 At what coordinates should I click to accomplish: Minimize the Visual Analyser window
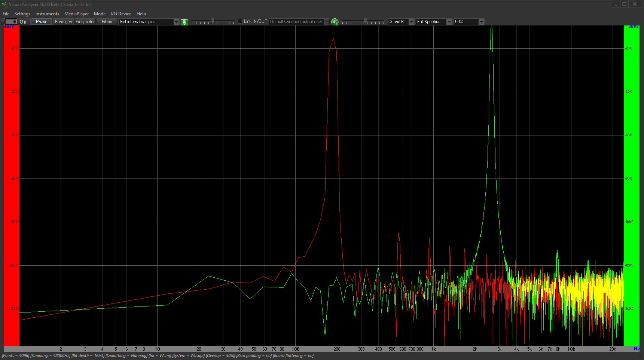616,4
